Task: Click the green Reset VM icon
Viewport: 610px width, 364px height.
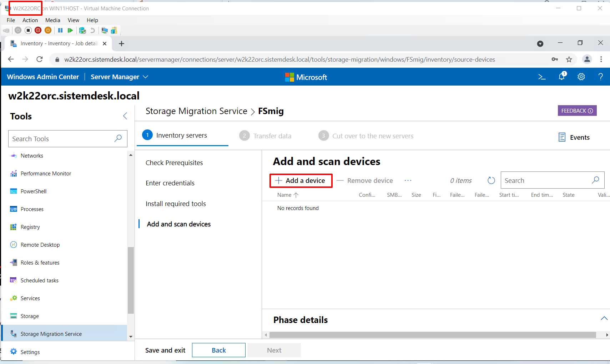Action: (70, 30)
